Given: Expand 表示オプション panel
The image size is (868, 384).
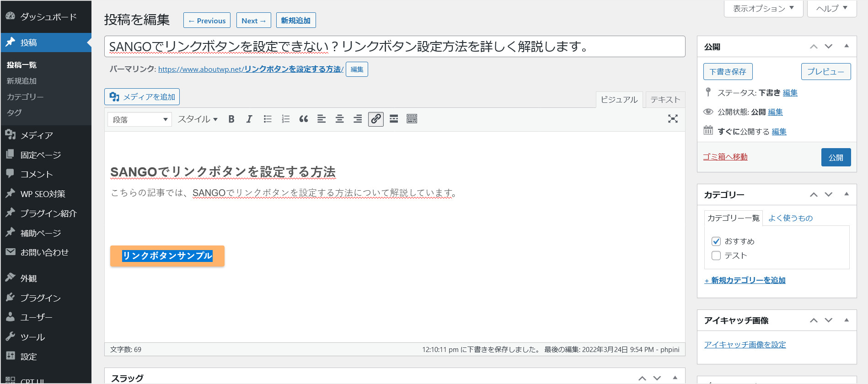Looking at the screenshot, I should click(763, 9).
